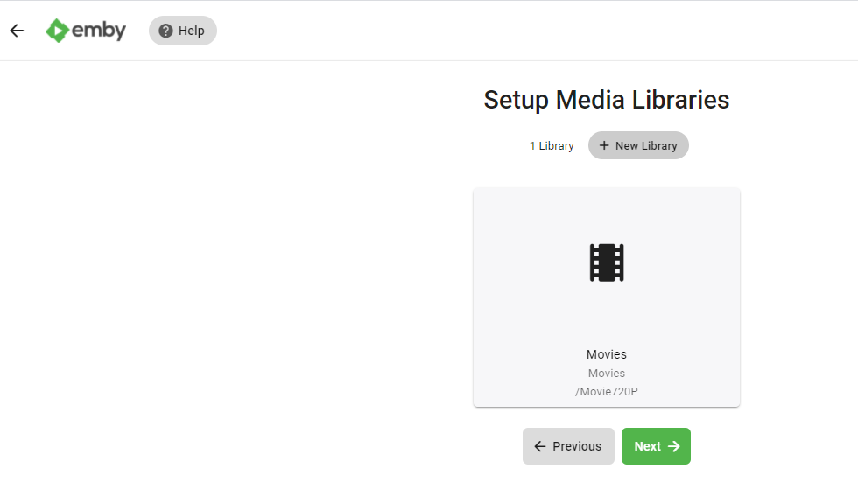Screen dimensions: 858x504
Task: Click the gray Movies content type subtitle
Action: (x=607, y=374)
